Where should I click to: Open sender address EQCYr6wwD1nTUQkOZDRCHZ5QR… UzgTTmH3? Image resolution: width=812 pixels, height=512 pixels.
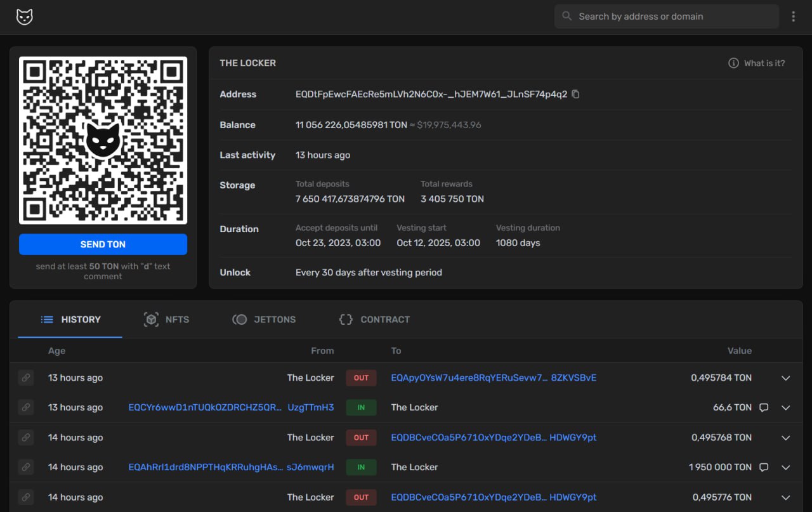(231, 407)
